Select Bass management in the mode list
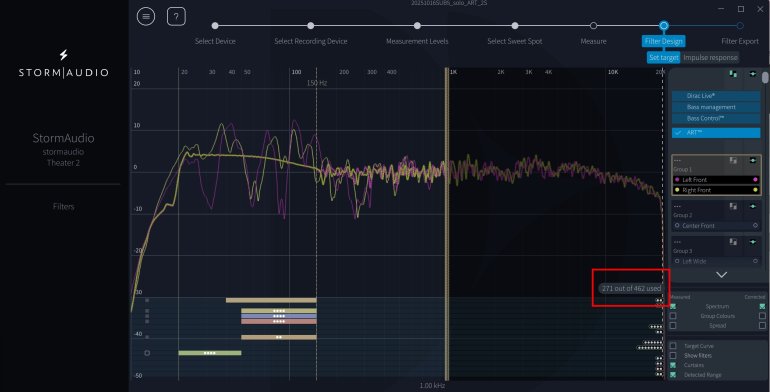 716,107
